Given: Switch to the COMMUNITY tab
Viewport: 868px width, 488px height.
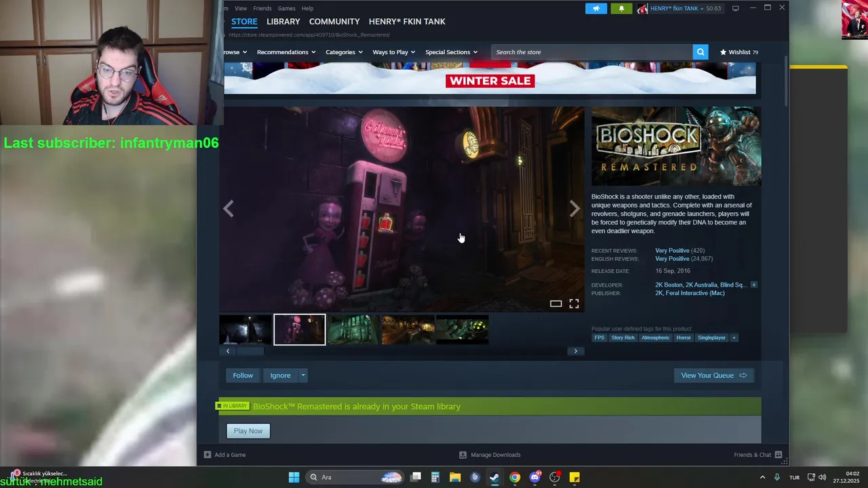Looking at the screenshot, I should pos(334,22).
